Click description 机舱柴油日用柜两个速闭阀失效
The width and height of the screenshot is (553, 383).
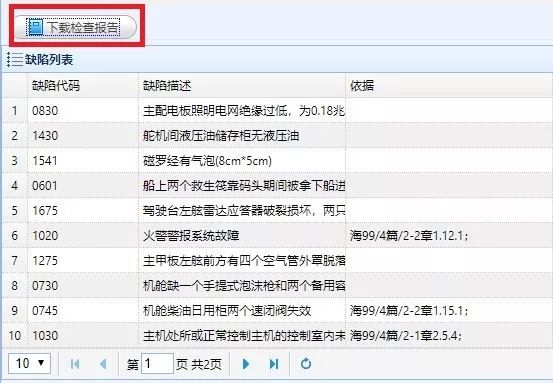[227, 311]
